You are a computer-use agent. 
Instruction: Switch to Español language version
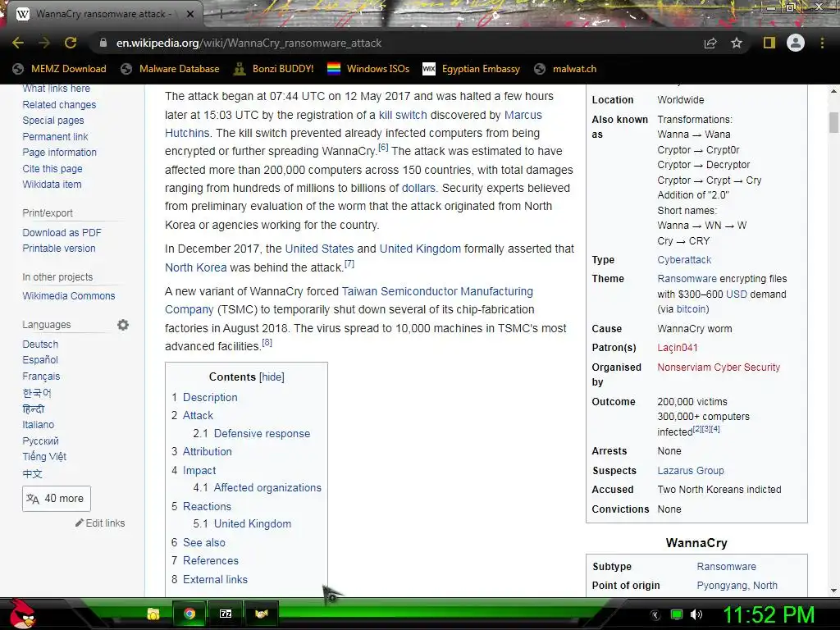point(40,360)
